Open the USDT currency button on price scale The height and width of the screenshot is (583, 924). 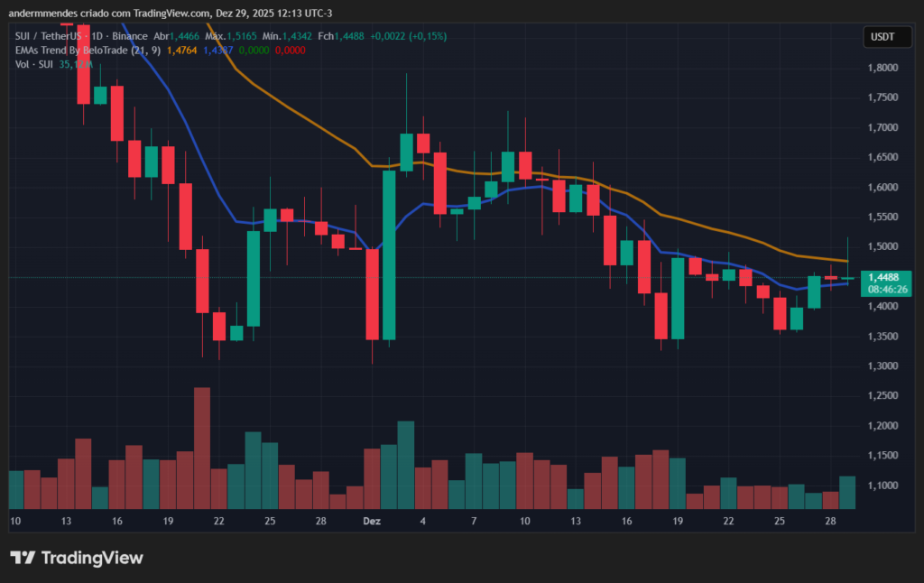point(886,37)
